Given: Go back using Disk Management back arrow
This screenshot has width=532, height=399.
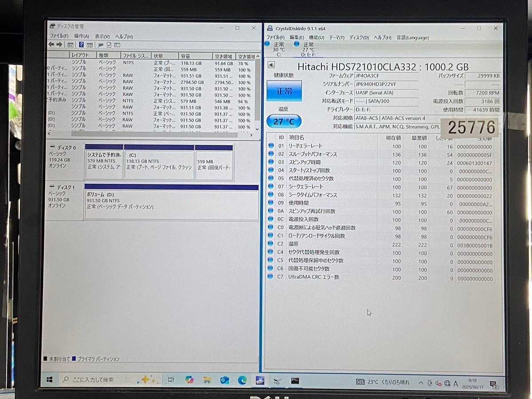Looking at the screenshot, I should tap(51, 45).
